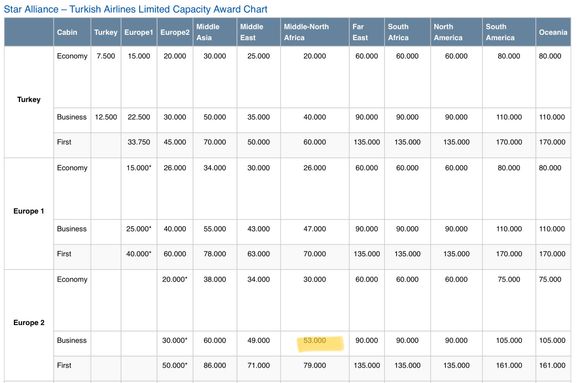The height and width of the screenshot is (383, 580).
Task: Click the 40.000* Europe 1 first cell
Action: (139, 254)
